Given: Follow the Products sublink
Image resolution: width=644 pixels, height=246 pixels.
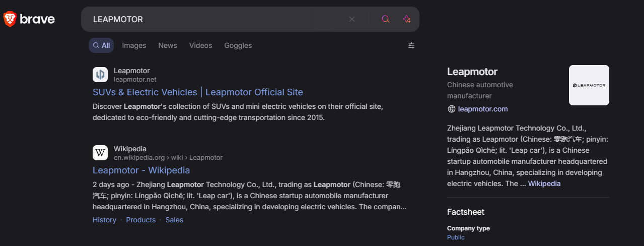Looking at the screenshot, I should [140, 220].
